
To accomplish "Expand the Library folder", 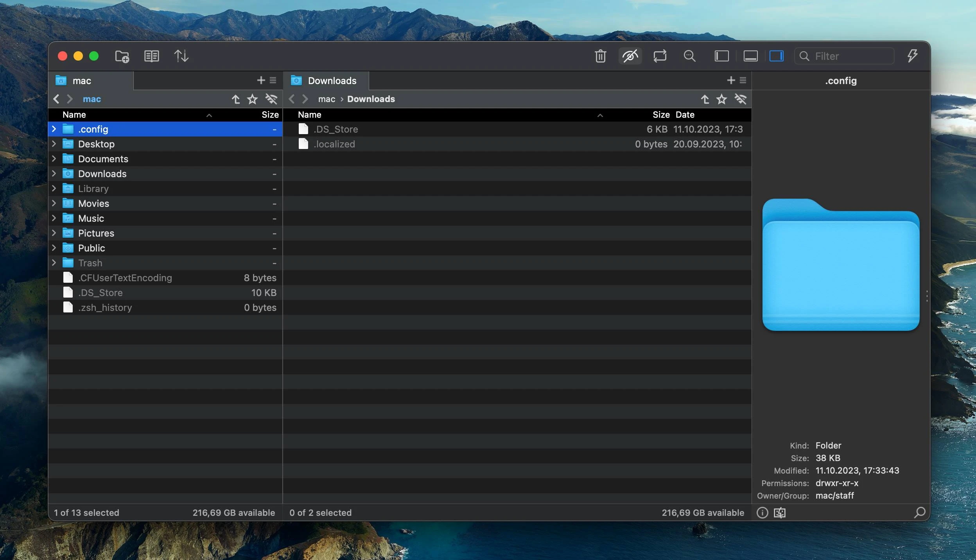I will [54, 188].
